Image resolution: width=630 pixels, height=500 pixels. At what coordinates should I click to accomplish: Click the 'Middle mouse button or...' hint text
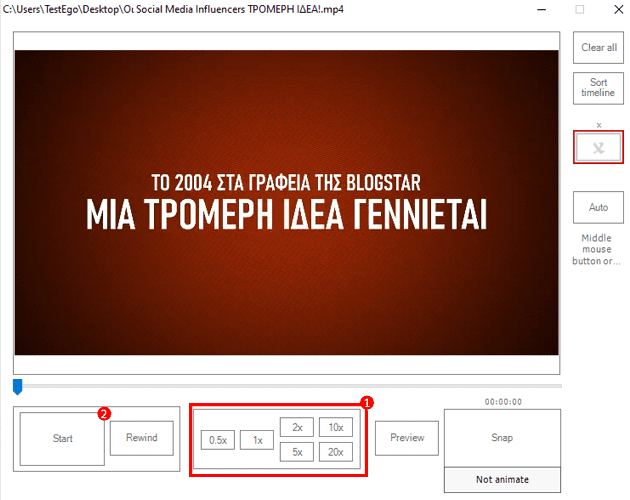click(597, 249)
